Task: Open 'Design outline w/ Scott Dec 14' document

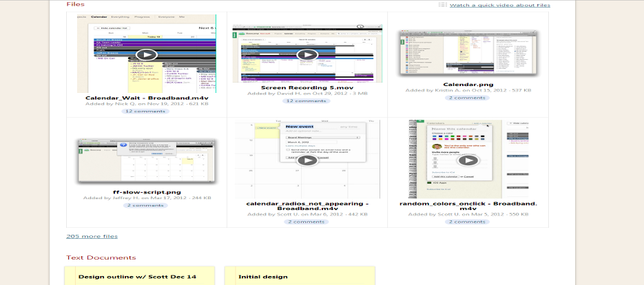Action: coord(137,276)
